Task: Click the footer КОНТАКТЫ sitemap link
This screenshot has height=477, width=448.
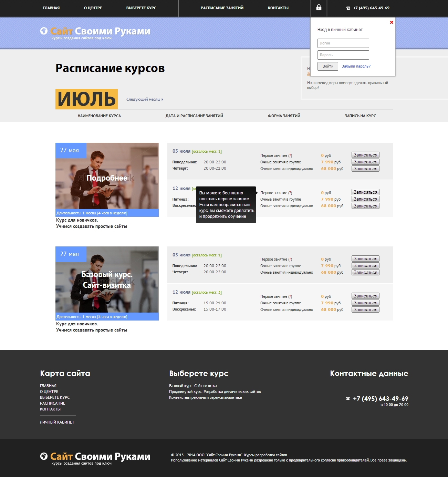Action: [50, 409]
